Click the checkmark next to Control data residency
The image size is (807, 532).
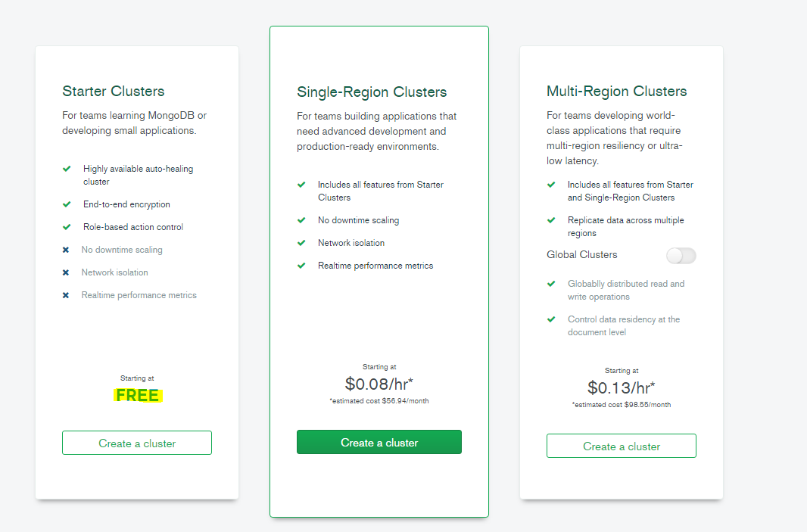pyautogui.click(x=551, y=319)
